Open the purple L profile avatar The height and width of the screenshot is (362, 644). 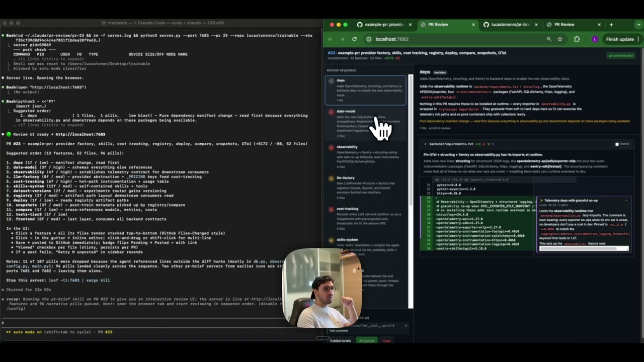click(x=595, y=39)
